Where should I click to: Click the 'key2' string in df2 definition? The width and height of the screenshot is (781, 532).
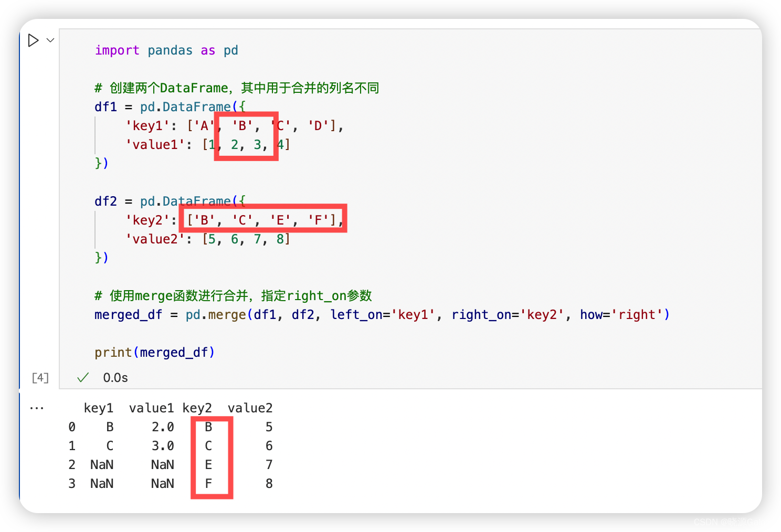pos(147,220)
